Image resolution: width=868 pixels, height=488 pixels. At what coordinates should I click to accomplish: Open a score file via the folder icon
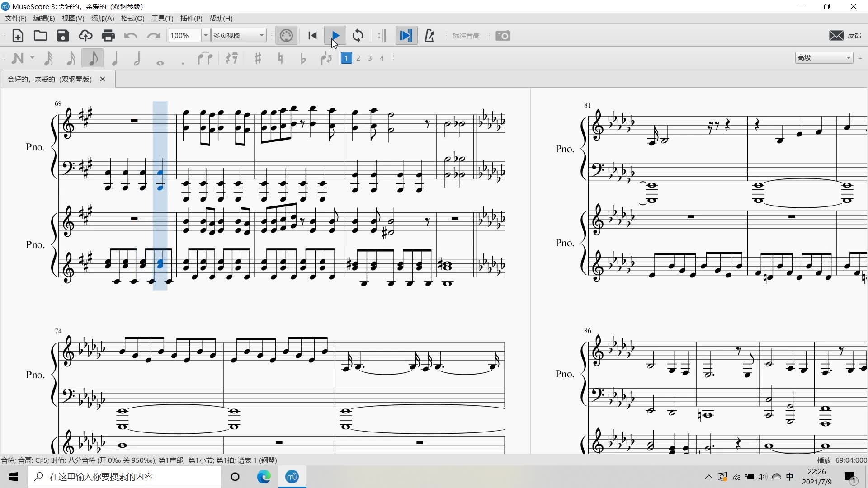tap(40, 36)
